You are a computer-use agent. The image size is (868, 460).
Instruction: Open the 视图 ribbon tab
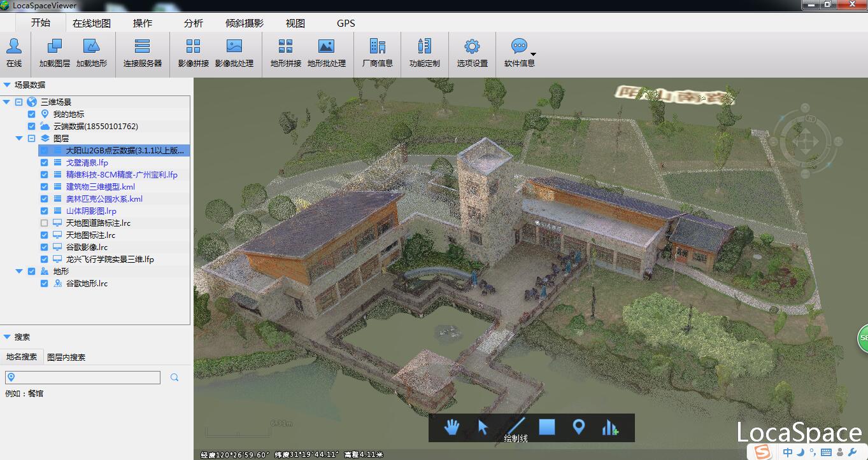295,23
